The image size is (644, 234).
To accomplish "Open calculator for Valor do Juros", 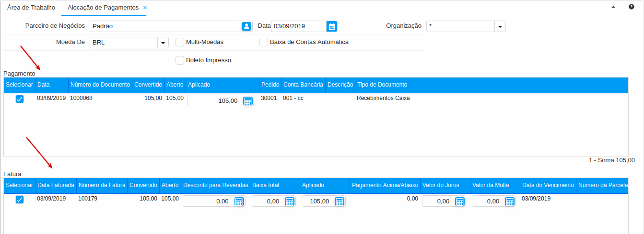I will (x=460, y=201).
